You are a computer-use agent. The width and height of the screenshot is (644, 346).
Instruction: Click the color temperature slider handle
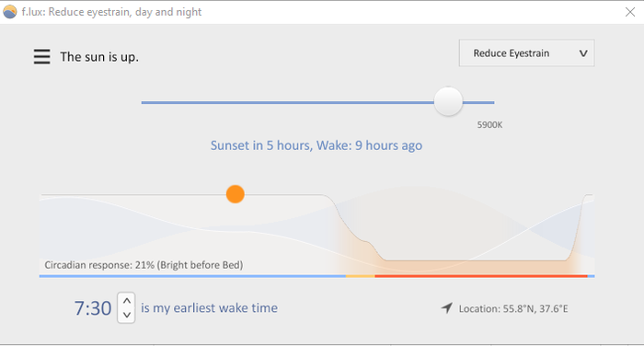tap(448, 101)
